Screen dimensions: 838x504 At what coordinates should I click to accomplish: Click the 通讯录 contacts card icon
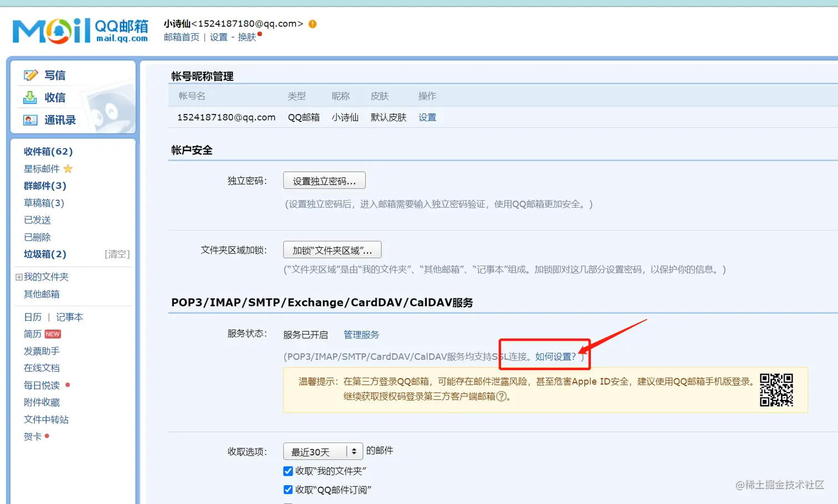30,120
